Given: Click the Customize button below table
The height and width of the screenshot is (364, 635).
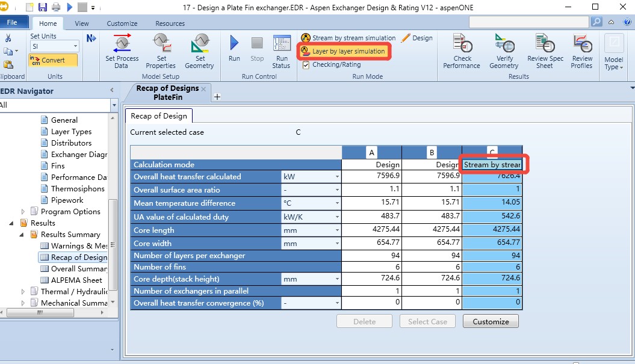Looking at the screenshot, I should (x=491, y=321).
